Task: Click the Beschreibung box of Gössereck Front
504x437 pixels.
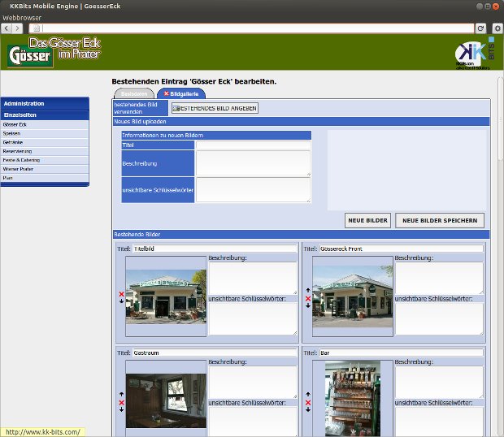Action: click(439, 278)
